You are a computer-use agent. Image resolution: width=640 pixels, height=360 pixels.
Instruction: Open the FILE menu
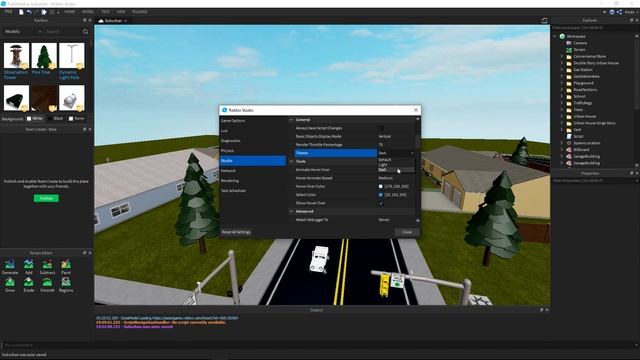pyautogui.click(x=8, y=12)
